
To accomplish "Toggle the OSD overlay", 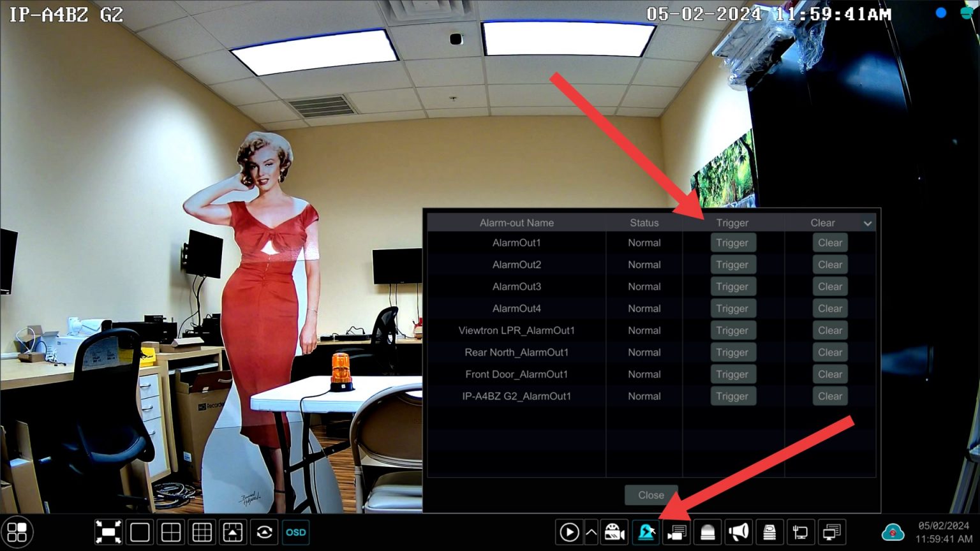I will (x=295, y=531).
